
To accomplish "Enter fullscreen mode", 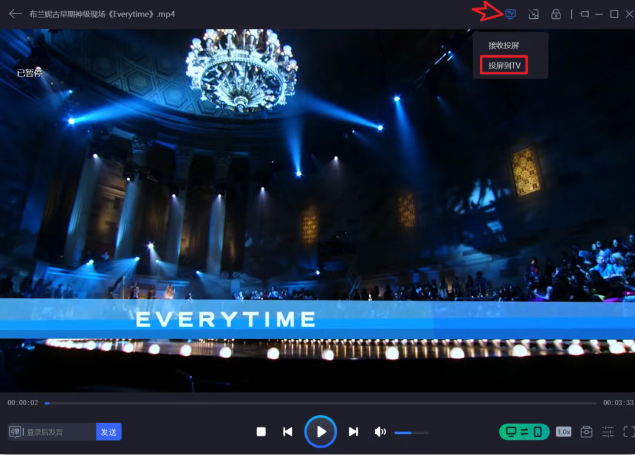I will pyautogui.click(x=629, y=432).
